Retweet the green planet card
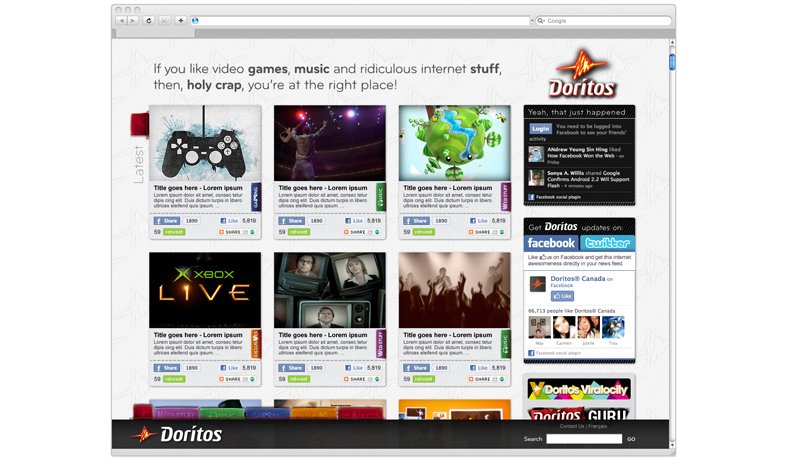This screenshot has width=800, height=460. [x=423, y=232]
